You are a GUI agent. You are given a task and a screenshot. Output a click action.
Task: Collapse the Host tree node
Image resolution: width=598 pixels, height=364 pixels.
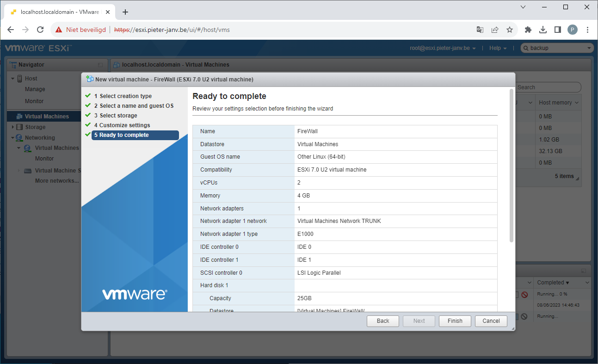[13, 79]
